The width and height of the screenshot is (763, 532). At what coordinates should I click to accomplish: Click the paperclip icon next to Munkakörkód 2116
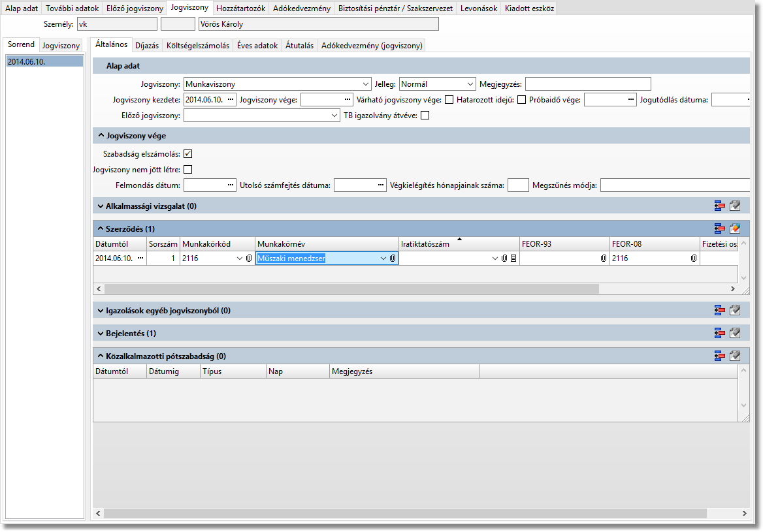click(x=249, y=258)
